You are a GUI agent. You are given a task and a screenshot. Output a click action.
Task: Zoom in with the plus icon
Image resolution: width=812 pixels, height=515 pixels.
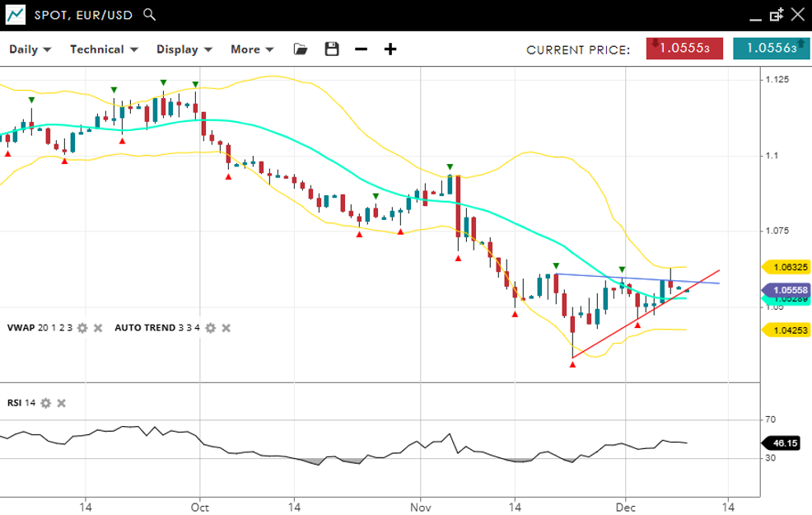(390, 49)
